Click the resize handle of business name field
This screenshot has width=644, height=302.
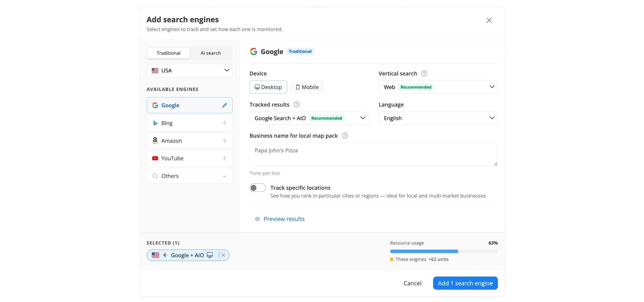click(x=495, y=164)
